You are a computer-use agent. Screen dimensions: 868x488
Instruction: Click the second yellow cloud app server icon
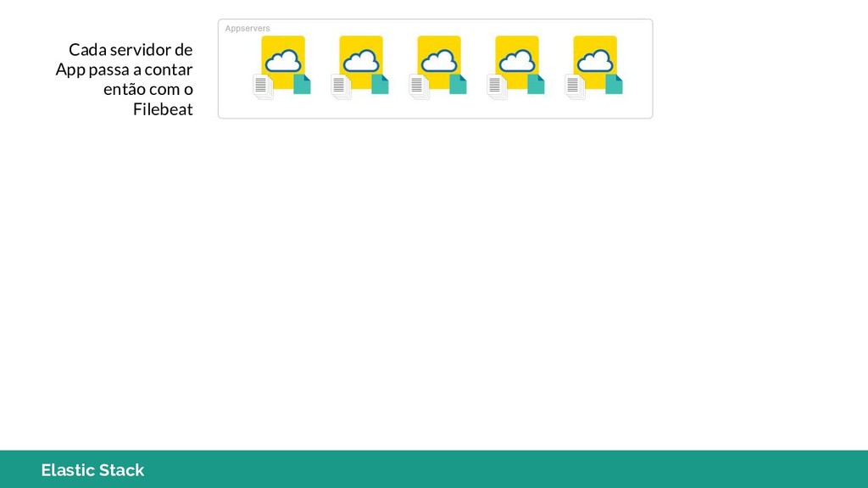[361, 61]
